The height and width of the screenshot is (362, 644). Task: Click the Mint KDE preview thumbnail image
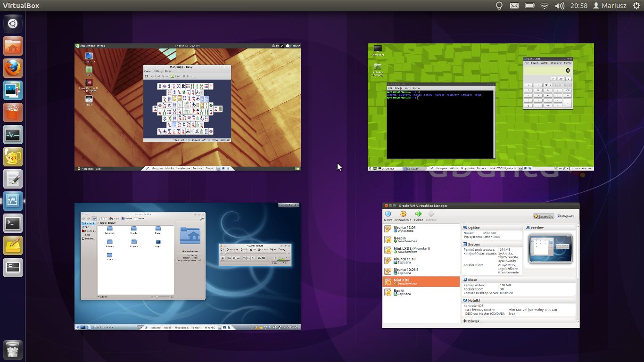click(550, 249)
